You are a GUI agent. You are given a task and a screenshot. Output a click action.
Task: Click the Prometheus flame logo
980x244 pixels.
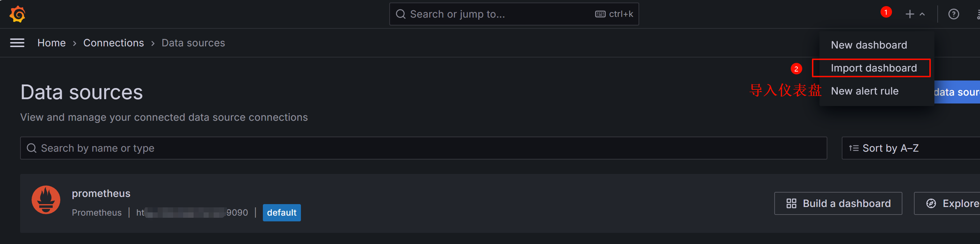(x=46, y=200)
